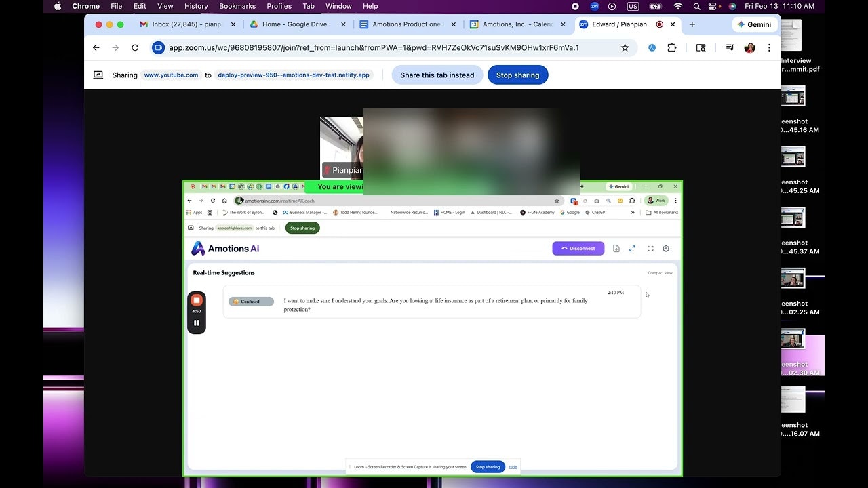
Task: Click the Zoom camera icon in address bar
Action: tap(158, 47)
